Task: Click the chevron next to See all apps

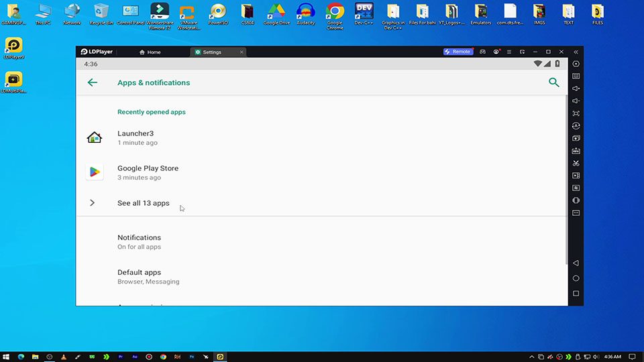Action: click(x=93, y=202)
